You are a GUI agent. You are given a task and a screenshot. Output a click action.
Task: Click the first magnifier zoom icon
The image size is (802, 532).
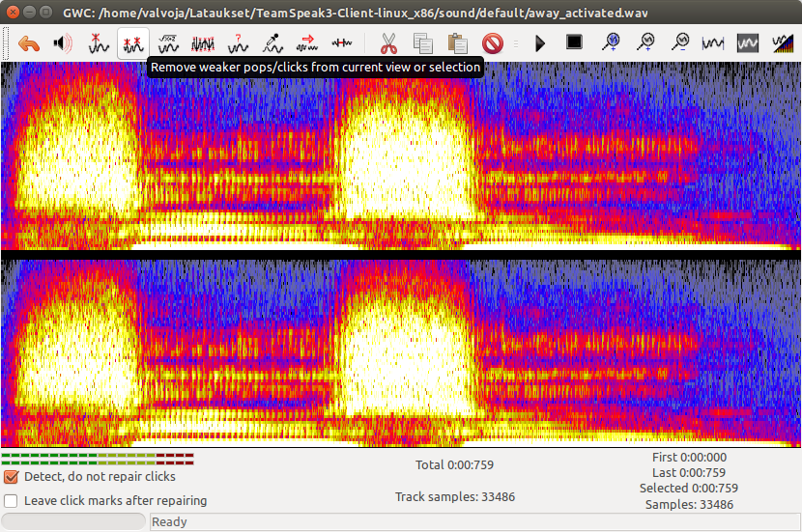coord(611,43)
